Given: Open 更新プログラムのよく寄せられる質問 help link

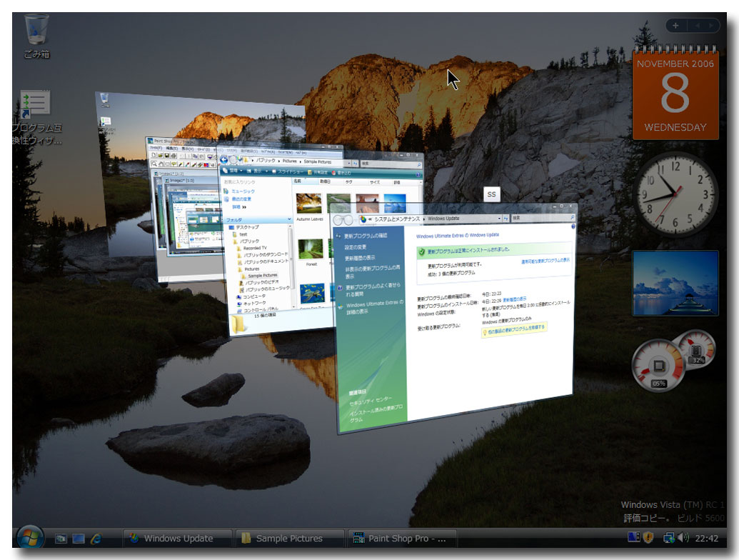Looking at the screenshot, I should coord(373,290).
